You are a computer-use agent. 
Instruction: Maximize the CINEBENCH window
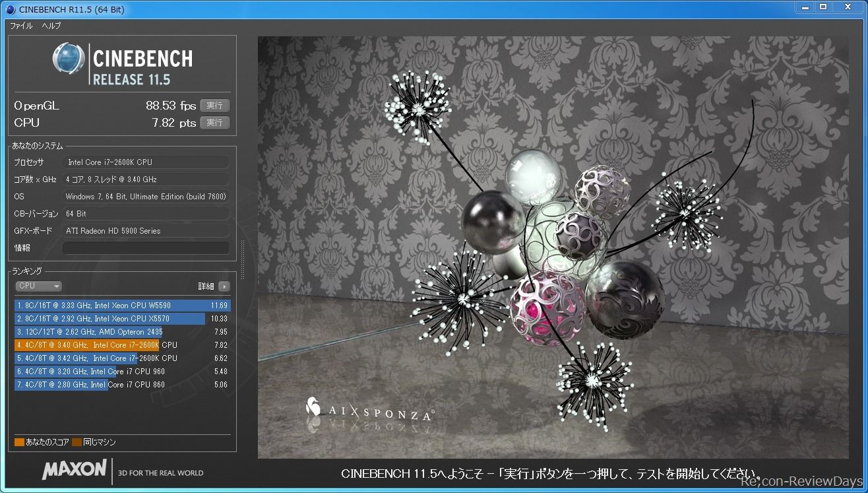pyautogui.click(x=823, y=7)
